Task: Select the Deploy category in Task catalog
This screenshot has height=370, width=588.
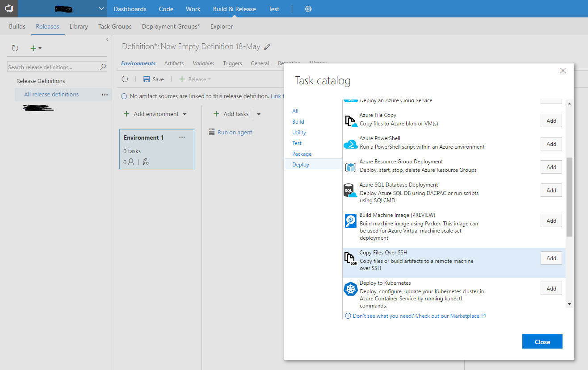Action: 313,164
